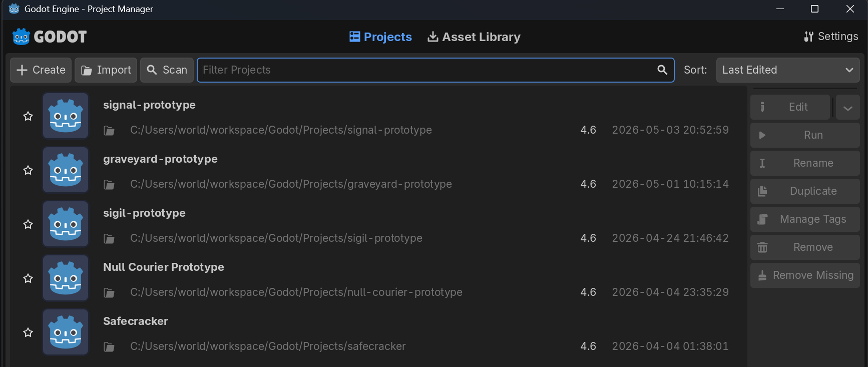Select the sigil-prototype project icon
This screenshot has height=367, width=868.
(x=66, y=224)
